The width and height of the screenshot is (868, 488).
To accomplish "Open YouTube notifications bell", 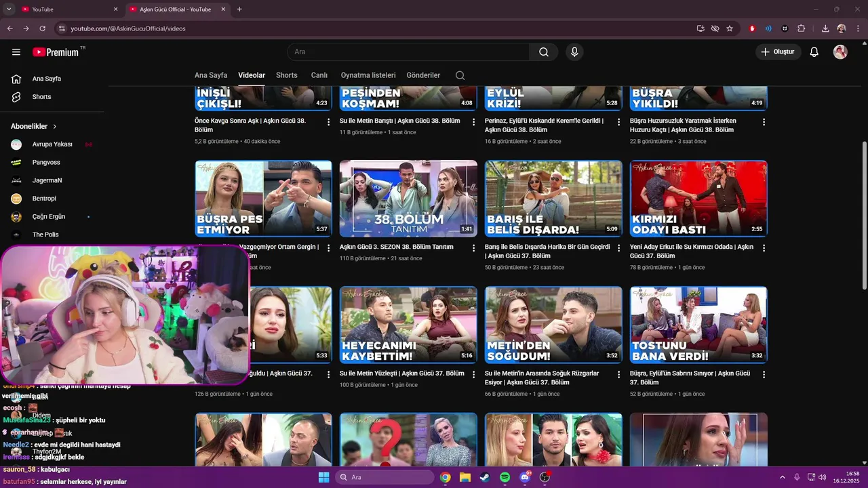I will (814, 52).
